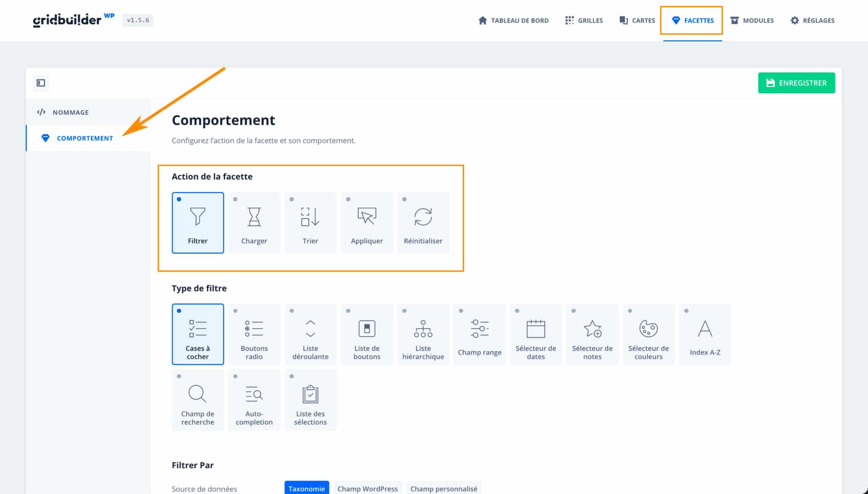Select Liste hiérarchique filter type
This screenshot has height=494, width=868.
423,334
